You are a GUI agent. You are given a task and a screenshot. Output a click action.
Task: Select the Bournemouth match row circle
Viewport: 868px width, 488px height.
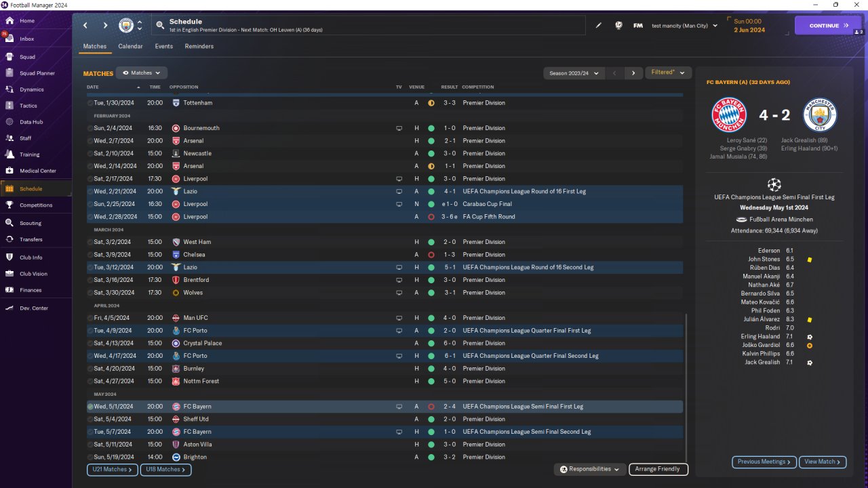click(x=90, y=128)
